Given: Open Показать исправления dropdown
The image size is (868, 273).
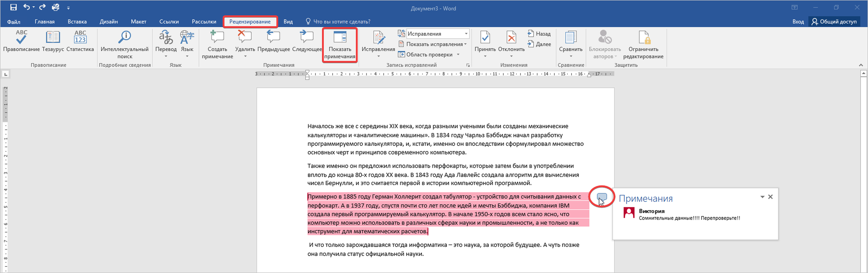Looking at the screenshot, I should tap(432, 44).
